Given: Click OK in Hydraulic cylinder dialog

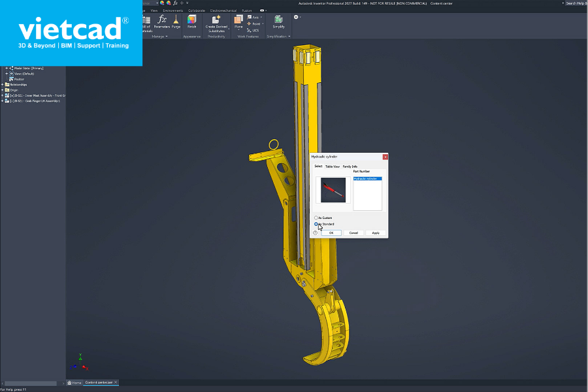Looking at the screenshot, I should pyautogui.click(x=331, y=233).
